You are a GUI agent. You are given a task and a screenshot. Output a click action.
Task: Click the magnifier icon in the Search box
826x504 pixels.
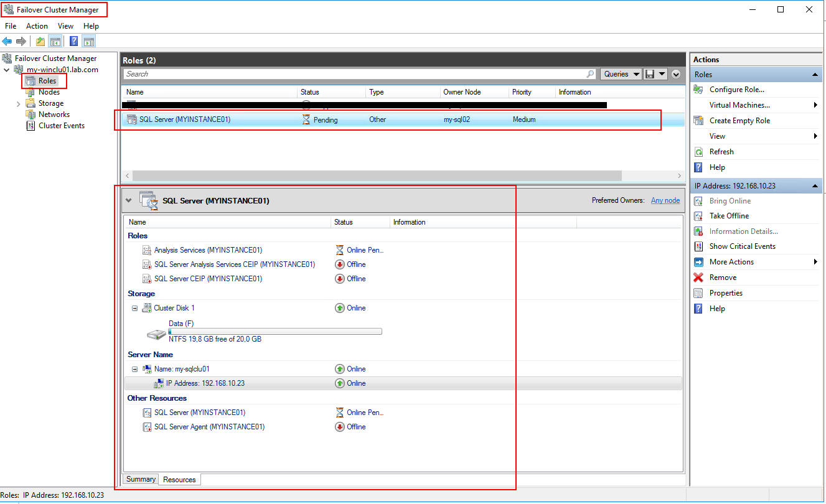[x=590, y=74]
